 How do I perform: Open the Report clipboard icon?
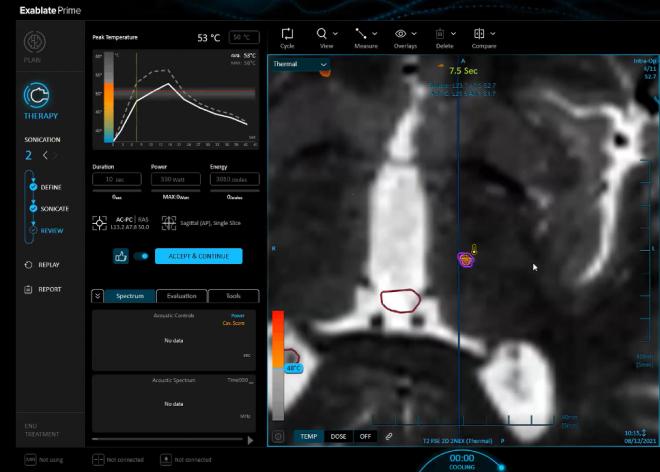click(x=29, y=290)
